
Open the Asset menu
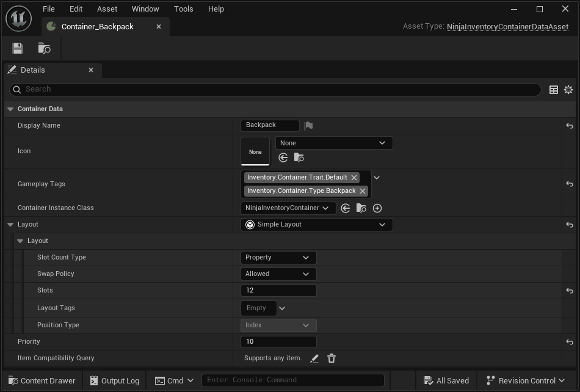click(107, 9)
